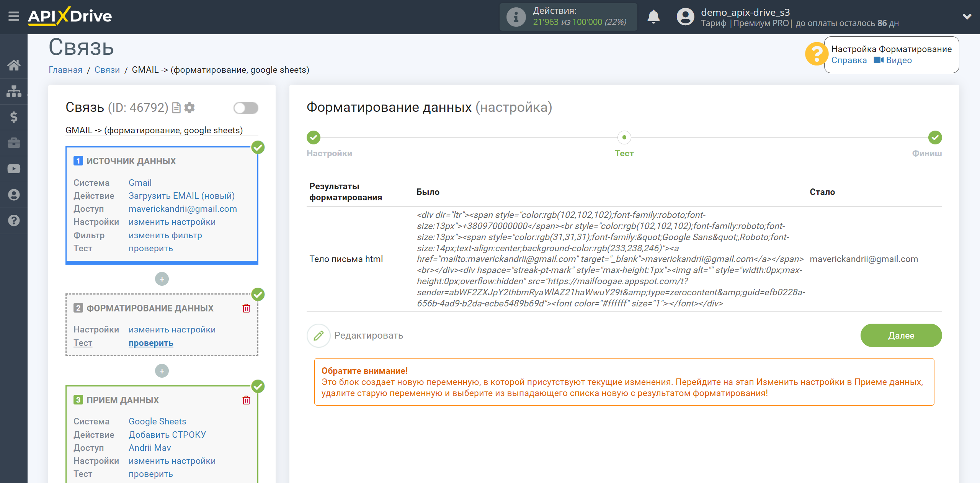The width and height of the screenshot is (980, 483).
Task: Click Добавить СТРОКУ action link
Action: [x=167, y=435]
